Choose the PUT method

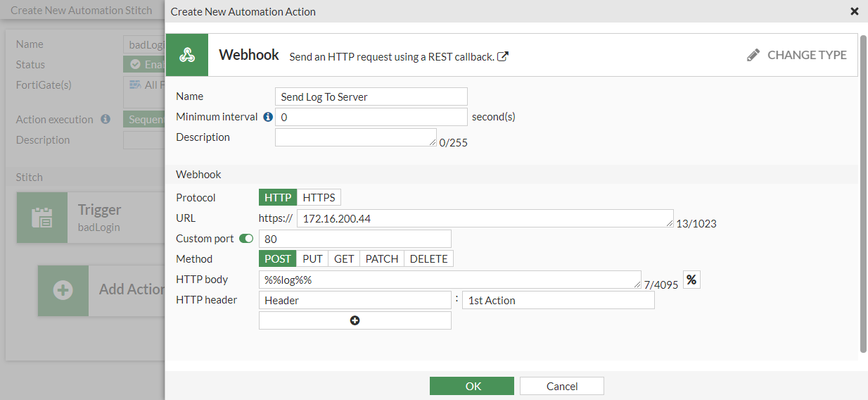point(312,259)
